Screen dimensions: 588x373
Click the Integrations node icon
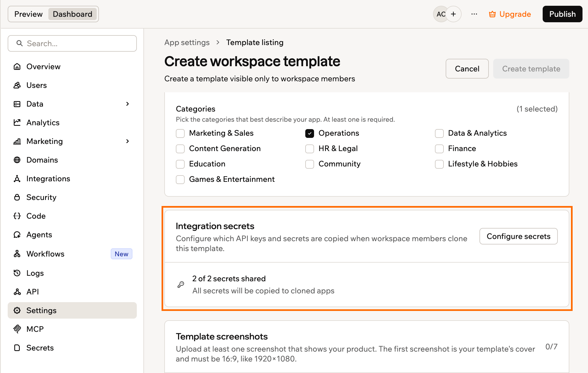[x=17, y=179]
